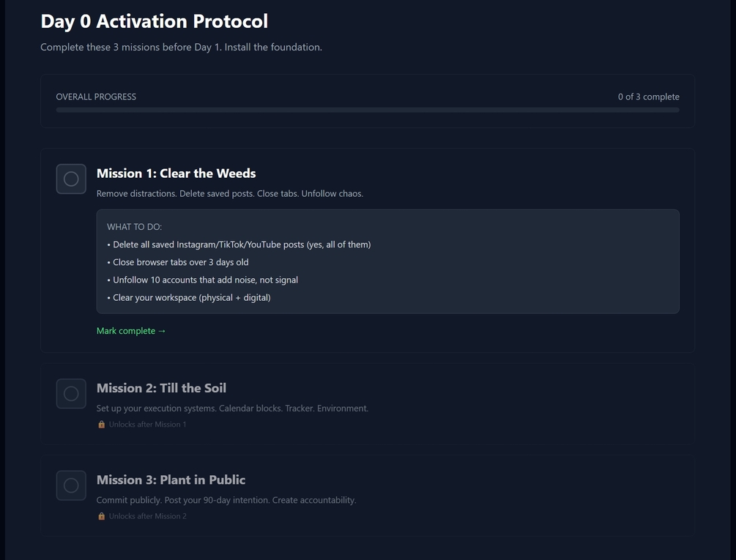Toggle the Mission 2 Till the Soil checkbox

point(71,394)
